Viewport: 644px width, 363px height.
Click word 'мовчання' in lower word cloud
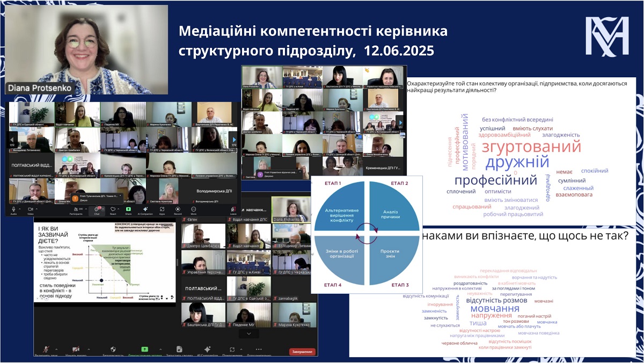coord(495,309)
